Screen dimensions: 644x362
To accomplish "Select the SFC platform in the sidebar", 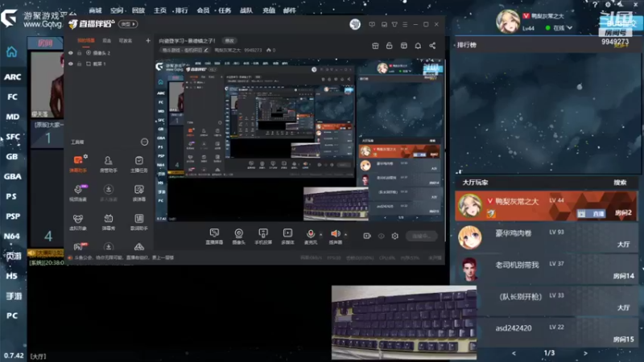I will click(12, 137).
